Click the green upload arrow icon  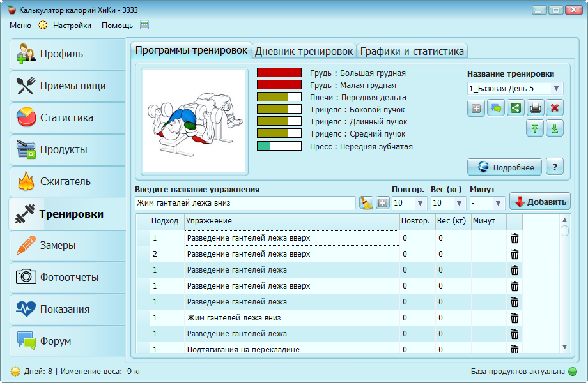point(535,128)
